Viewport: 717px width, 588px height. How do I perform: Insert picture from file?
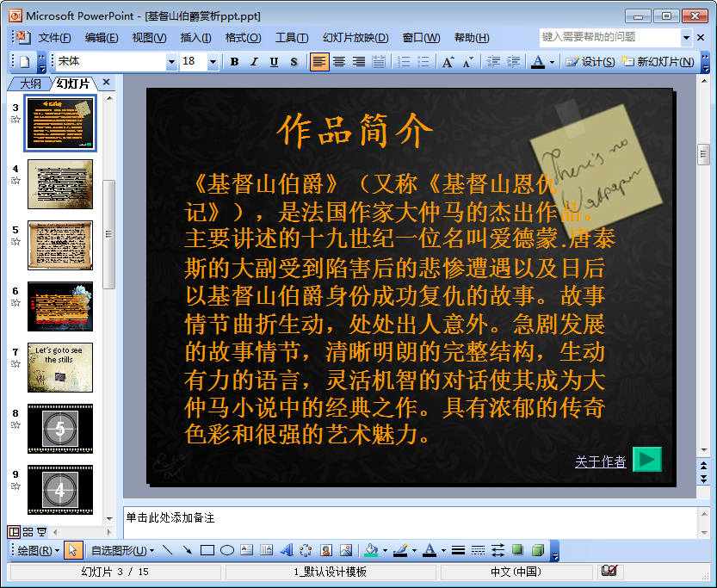[x=346, y=550]
